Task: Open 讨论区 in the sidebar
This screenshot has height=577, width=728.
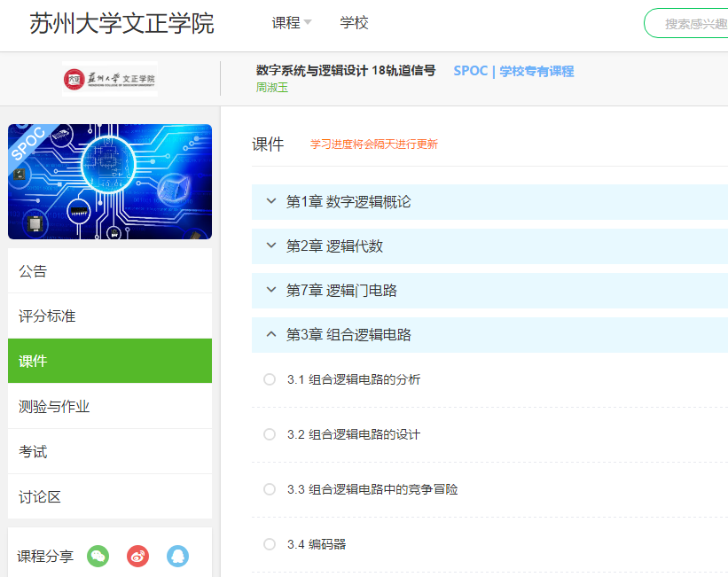Action: [x=110, y=497]
